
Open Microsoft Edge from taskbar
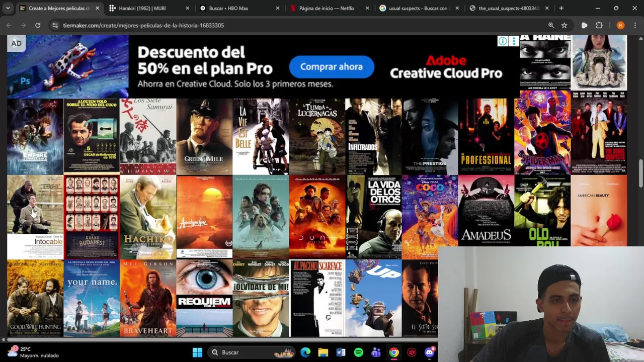pyautogui.click(x=305, y=352)
